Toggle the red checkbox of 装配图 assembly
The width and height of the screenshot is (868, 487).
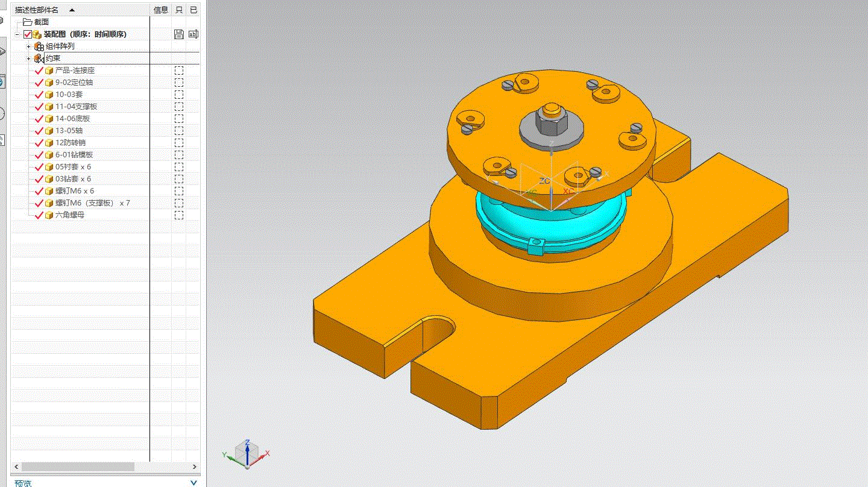coord(28,34)
